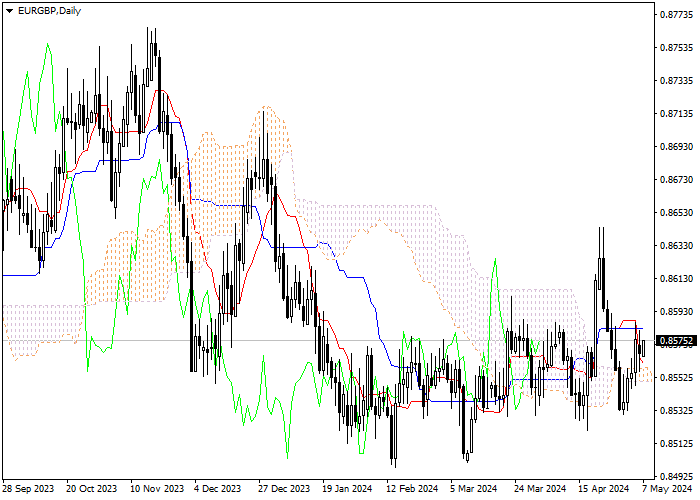Screen dimensions: 700x500
Task: Select the 0.85125 price axis label
Action: [x=677, y=443]
